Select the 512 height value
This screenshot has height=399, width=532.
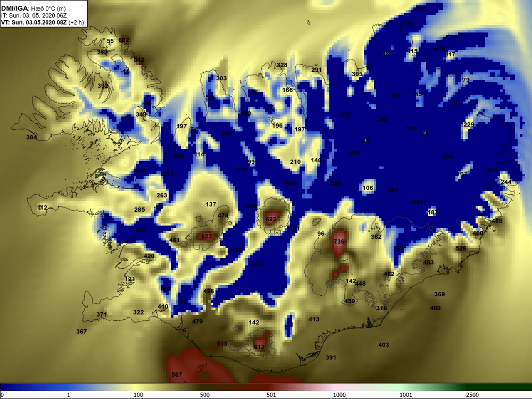pyautogui.click(x=139, y=60)
